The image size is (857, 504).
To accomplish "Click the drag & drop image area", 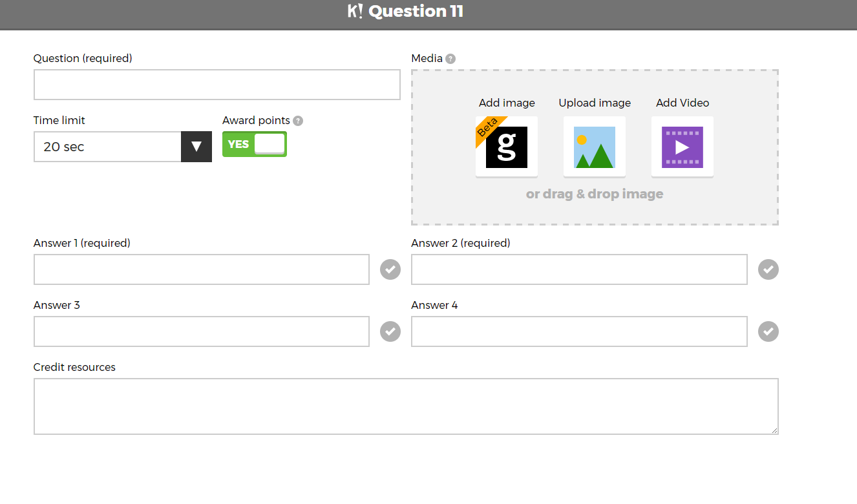I will [x=595, y=194].
